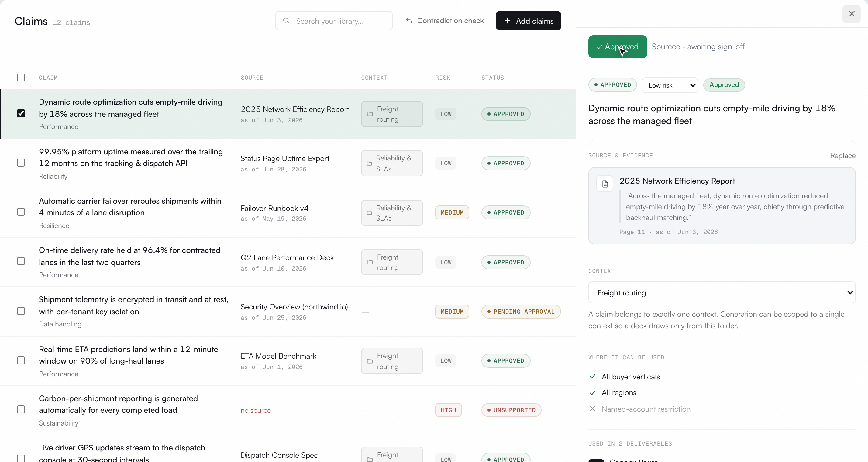Select the On-time delivery rate 96.4% claim text
The width and height of the screenshot is (868, 462).
pos(129,256)
